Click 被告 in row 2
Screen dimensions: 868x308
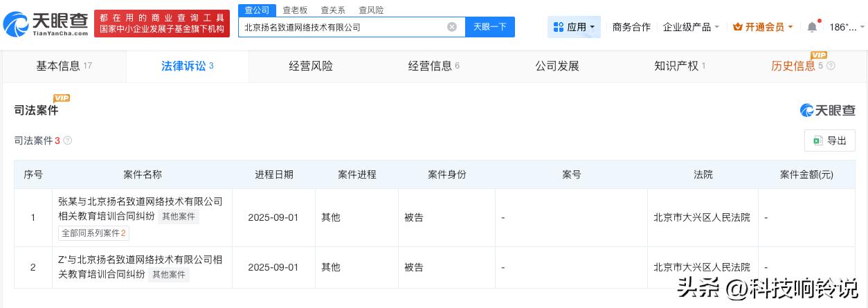[x=414, y=267]
